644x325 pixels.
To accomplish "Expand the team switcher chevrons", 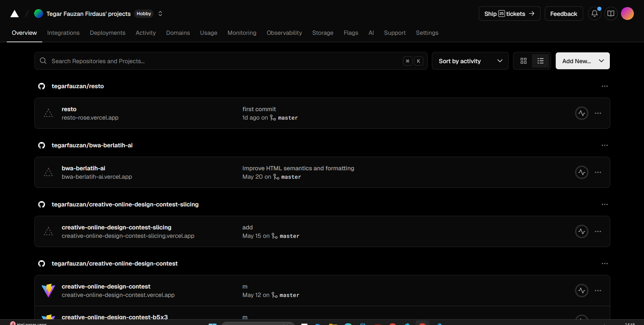I will point(160,14).
